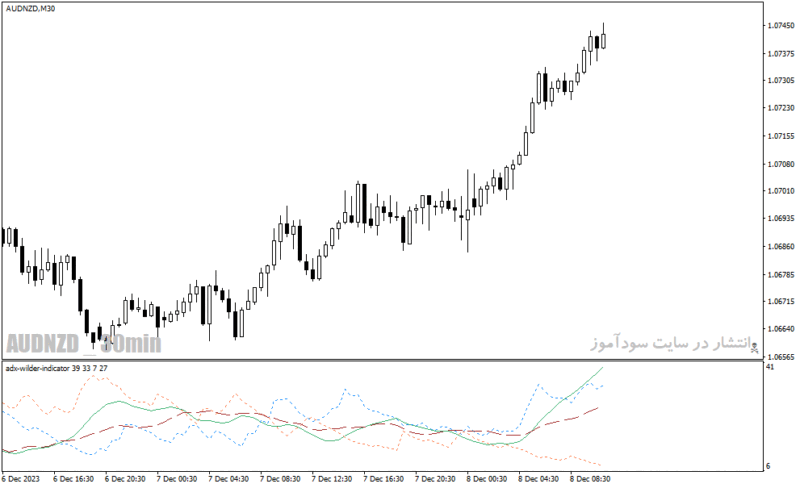Click the 1.06565 price level on axis
The width and height of the screenshot is (800, 488).
pos(781,356)
